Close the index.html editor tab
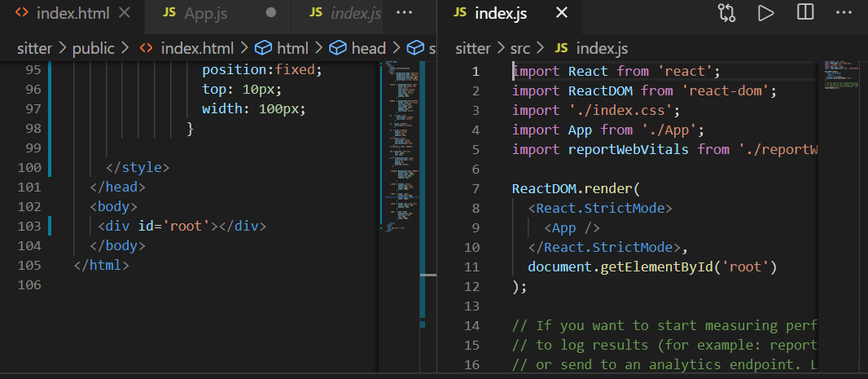 click(124, 13)
